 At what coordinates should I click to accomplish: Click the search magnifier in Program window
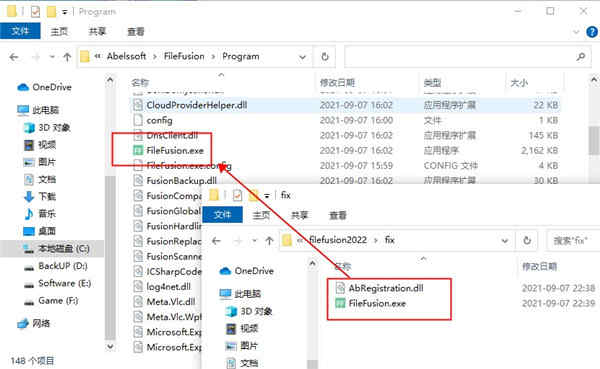580,57
